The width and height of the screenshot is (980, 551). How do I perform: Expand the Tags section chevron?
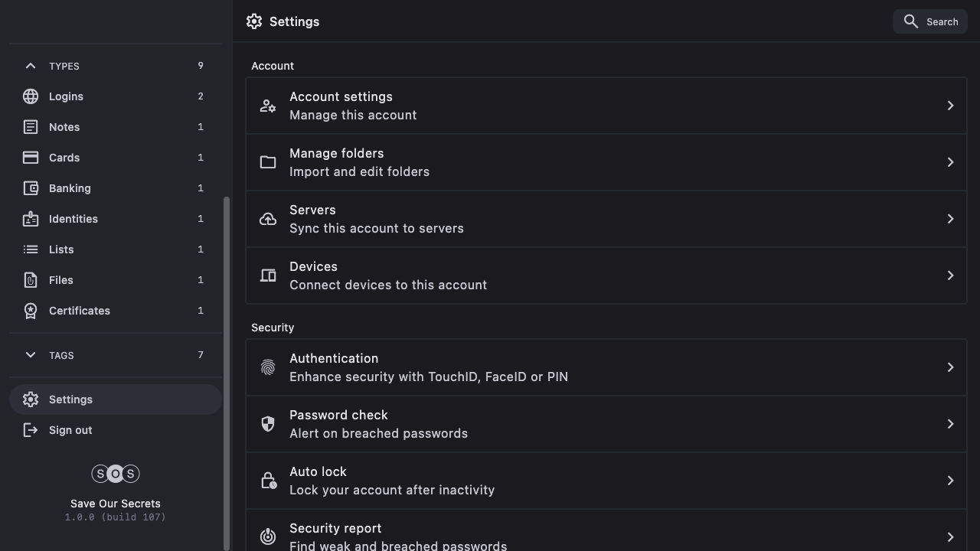click(x=31, y=355)
